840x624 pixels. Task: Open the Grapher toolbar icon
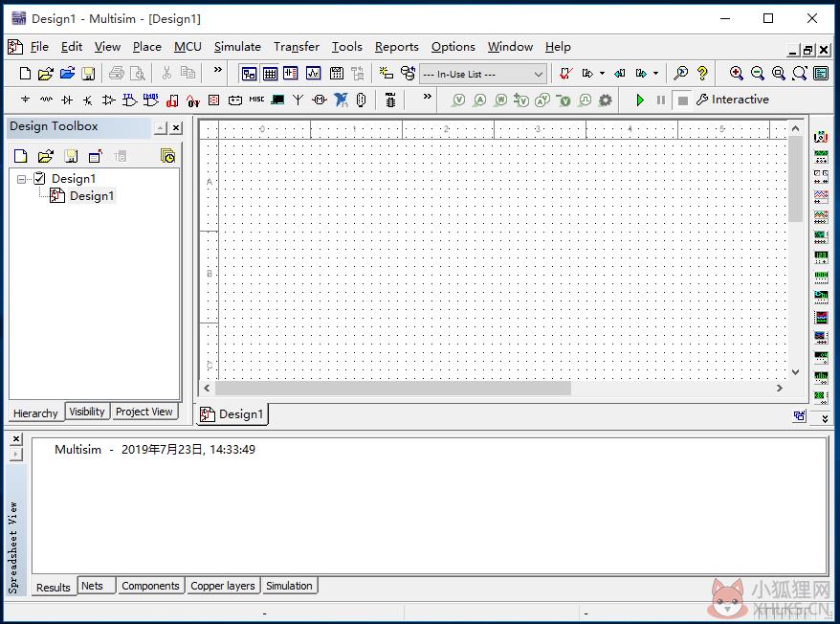[314, 74]
